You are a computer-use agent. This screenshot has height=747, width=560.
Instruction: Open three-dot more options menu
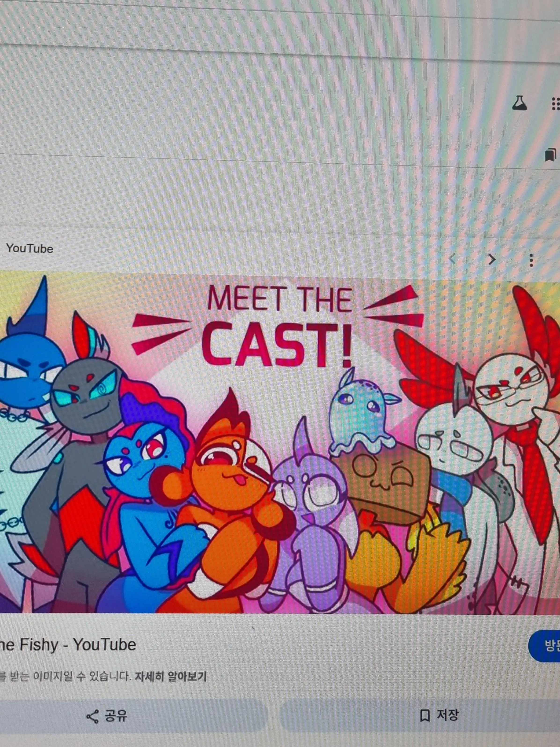pos(531,260)
